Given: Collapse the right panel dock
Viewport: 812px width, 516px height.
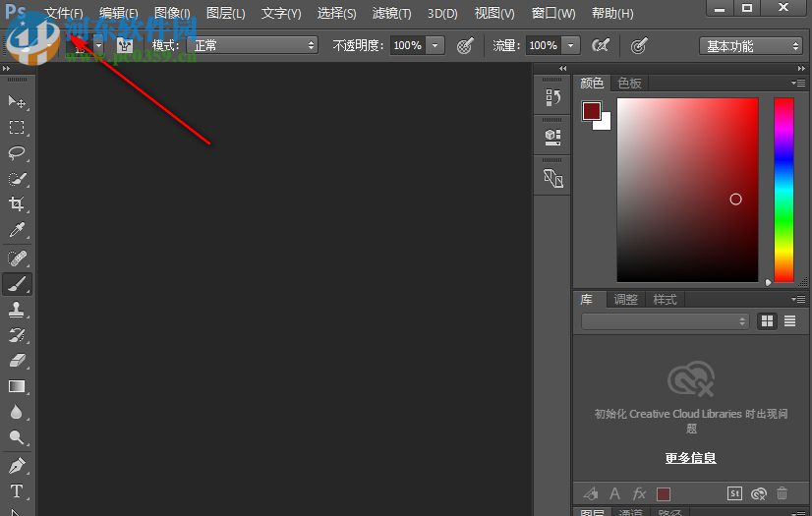Looking at the screenshot, I should [801, 69].
